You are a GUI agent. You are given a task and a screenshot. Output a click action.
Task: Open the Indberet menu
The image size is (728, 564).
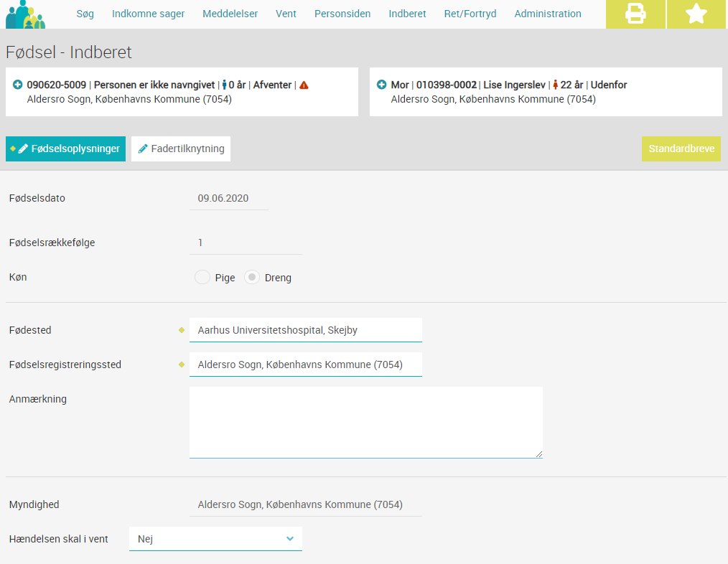407,14
